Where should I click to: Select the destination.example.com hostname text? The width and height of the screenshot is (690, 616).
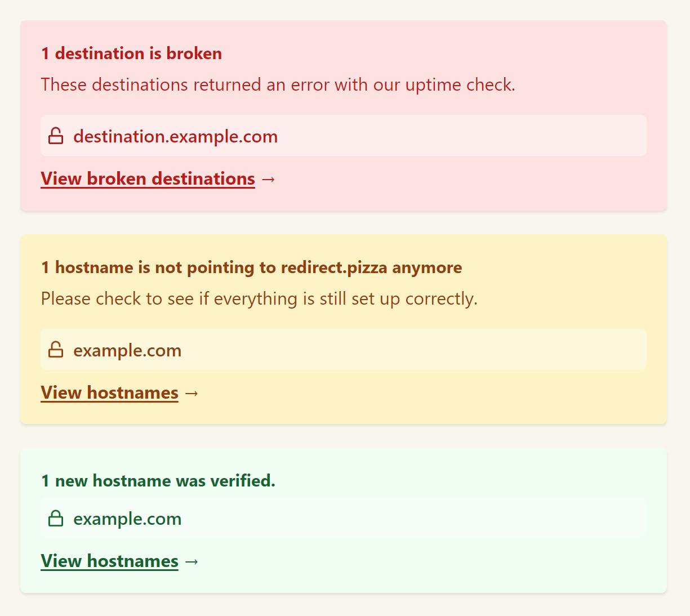pos(175,136)
